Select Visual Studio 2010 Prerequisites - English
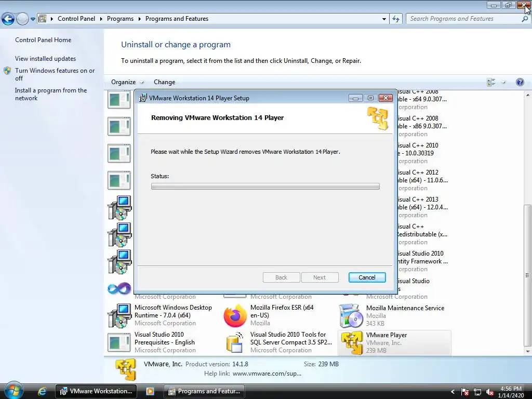 tap(163, 342)
